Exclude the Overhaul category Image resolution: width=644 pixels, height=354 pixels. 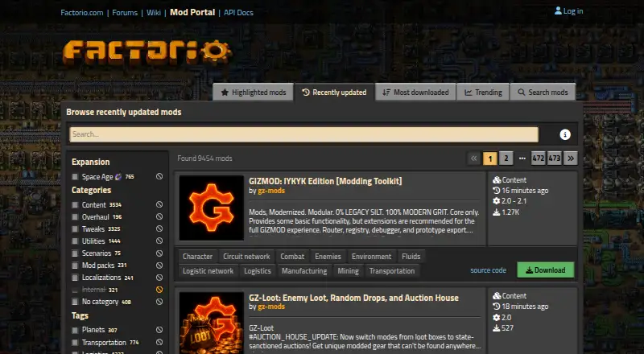click(159, 216)
